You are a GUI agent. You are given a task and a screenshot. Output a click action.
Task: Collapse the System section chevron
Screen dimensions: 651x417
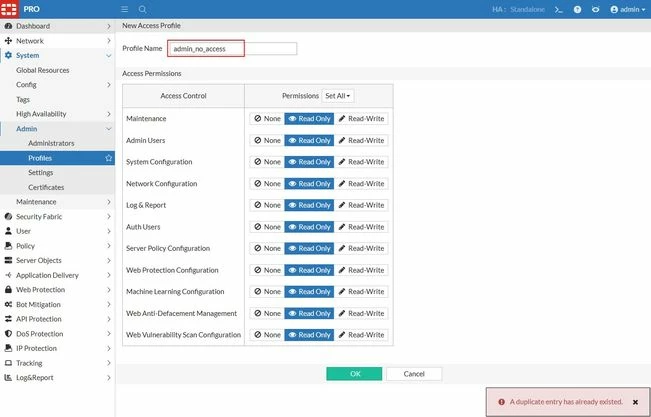tap(109, 55)
